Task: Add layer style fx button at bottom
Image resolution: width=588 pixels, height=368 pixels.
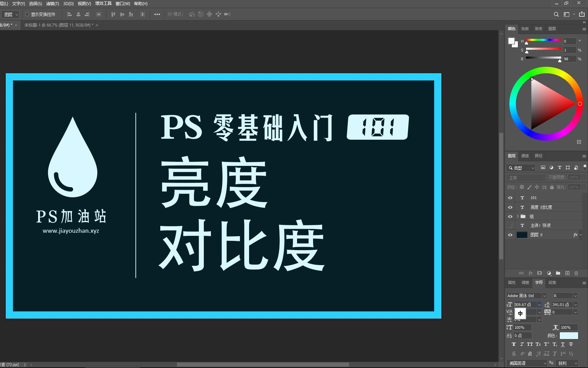Action: (530, 273)
